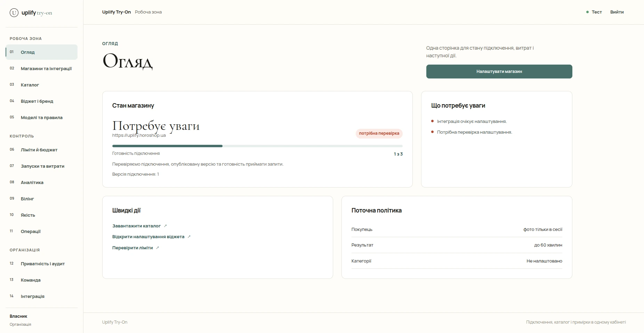Click Інтеграція очікує налаштування notice
Viewport: 644px width, 333px height.
[472, 122]
